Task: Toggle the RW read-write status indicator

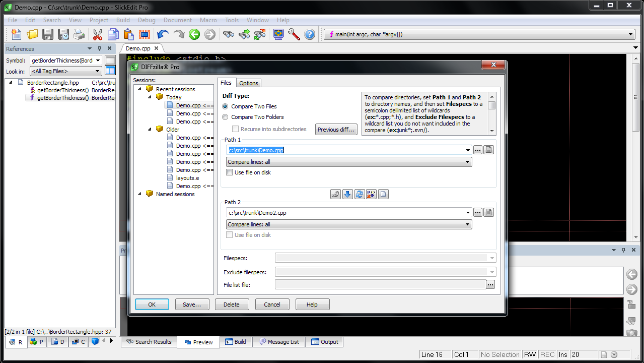Action: pyautogui.click(x=530, y=354)
